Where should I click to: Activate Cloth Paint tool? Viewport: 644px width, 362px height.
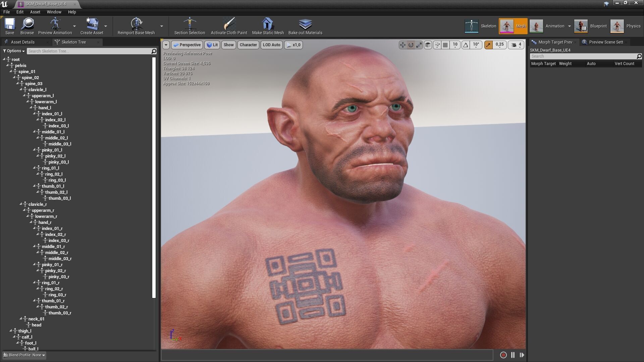pyautogui.click(x=229, y=24)
